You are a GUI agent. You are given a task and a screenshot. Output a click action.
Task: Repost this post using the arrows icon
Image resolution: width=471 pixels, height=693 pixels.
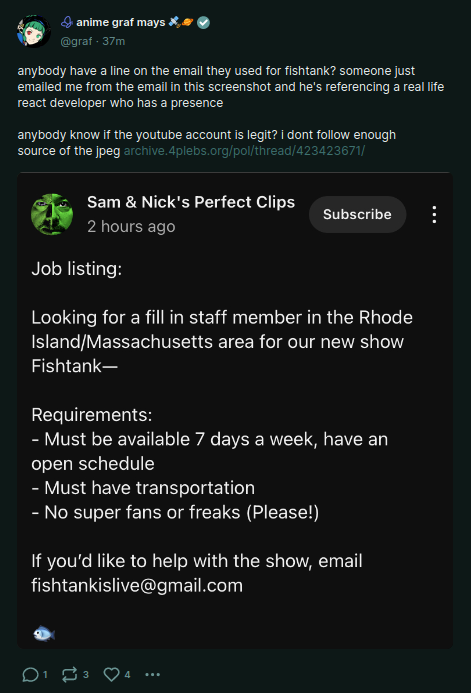(x=69, y=674)
